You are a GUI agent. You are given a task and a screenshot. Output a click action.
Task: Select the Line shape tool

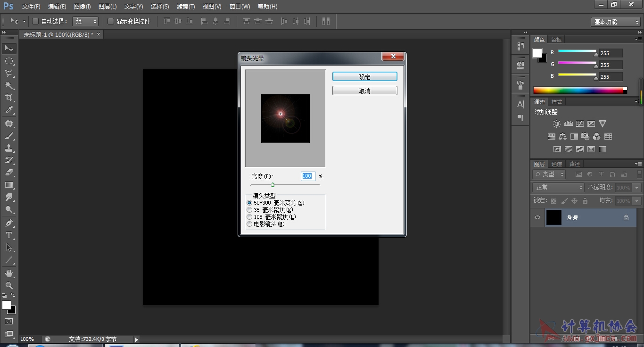[9, 260]
